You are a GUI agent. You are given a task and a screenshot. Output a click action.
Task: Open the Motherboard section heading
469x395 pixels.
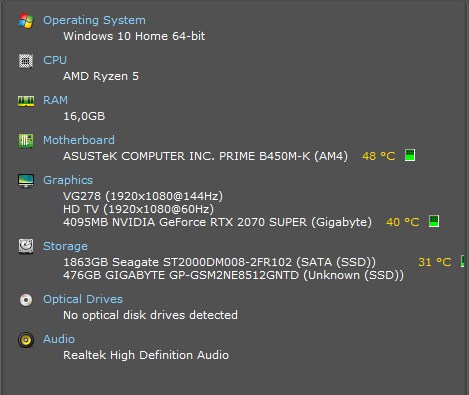tap(79, 140)
